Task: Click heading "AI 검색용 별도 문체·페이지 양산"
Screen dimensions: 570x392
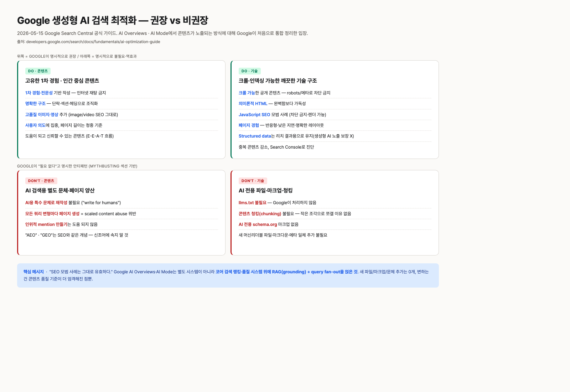Action: (60, 191)
